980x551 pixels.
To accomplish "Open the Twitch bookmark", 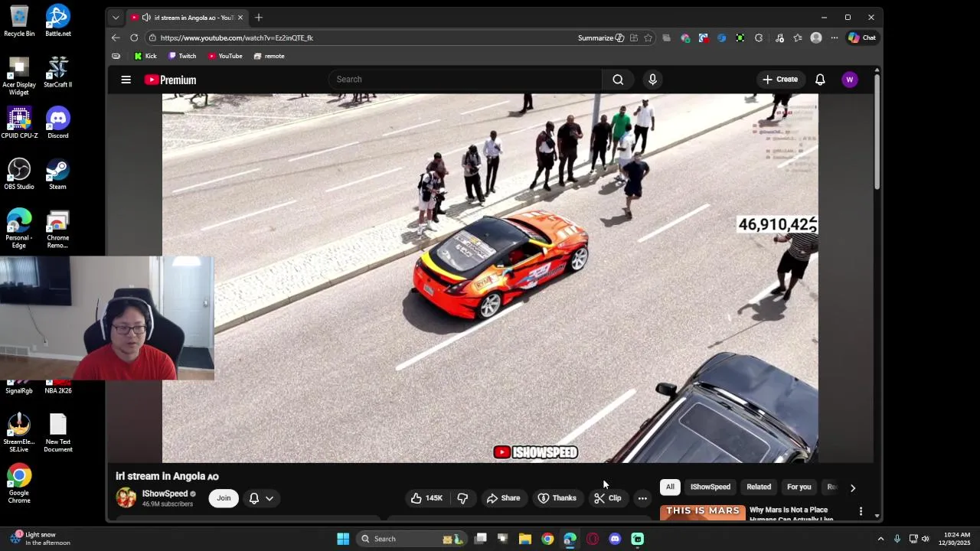I will 182,56.
